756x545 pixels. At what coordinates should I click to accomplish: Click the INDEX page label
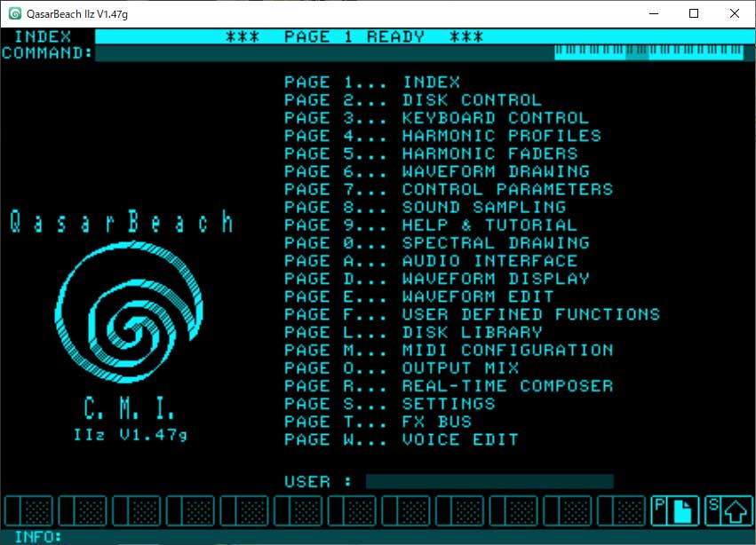point(43,36)
